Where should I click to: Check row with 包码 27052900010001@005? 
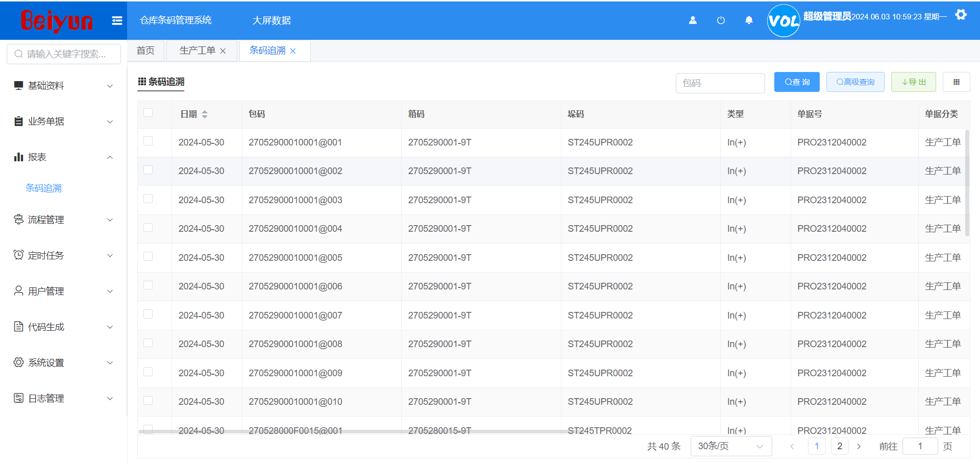pos(148,256)
